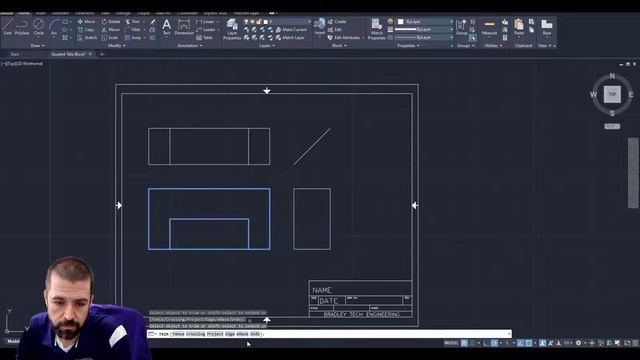Click the Mirror command
640x360 pixels.
click(111, 29)
